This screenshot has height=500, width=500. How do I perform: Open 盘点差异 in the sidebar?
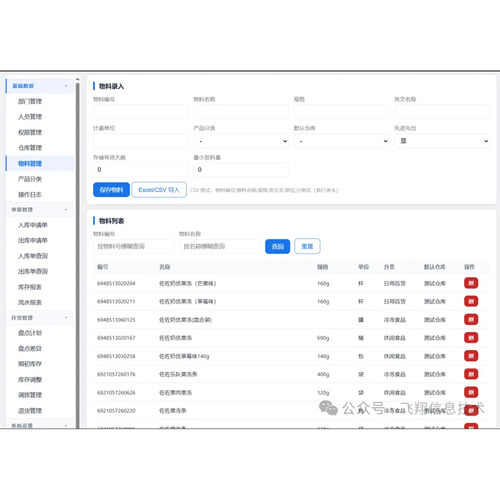click(x=30, y=349)
